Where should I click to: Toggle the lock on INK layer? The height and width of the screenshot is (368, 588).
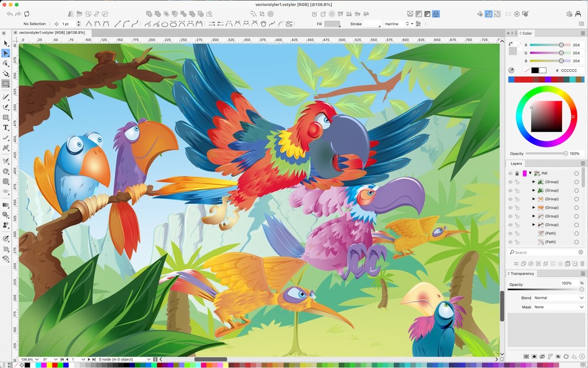pyautogui.click(x=517, y=173)
